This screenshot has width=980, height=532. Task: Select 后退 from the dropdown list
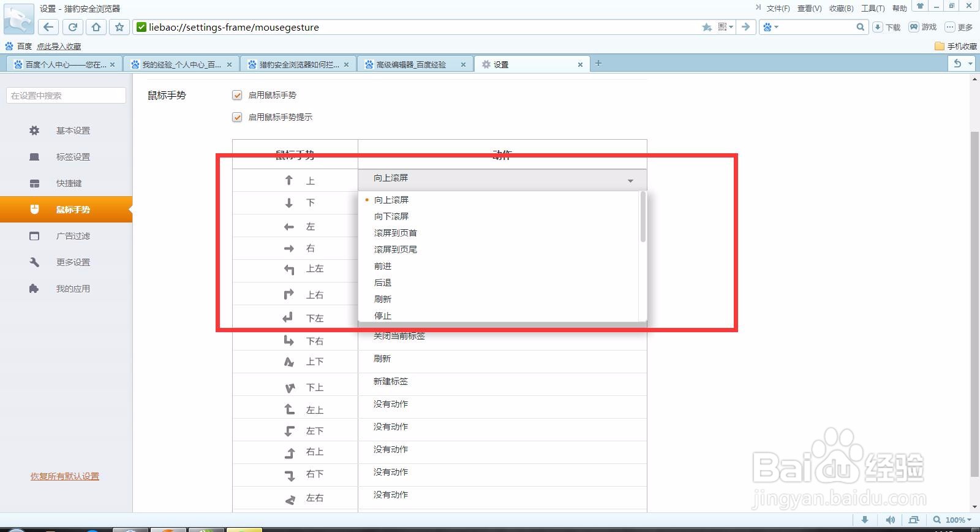[499, 283]
